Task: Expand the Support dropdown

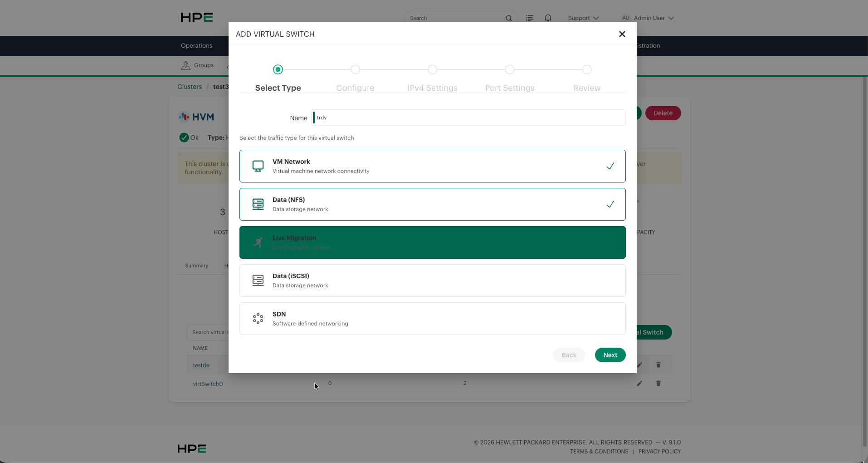Action: (x=583, y=18)
